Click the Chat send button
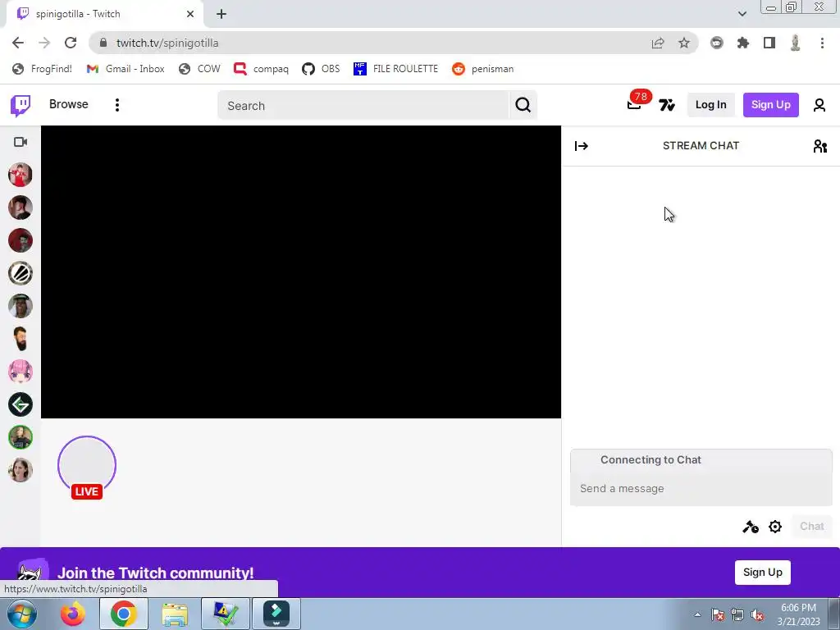The height and width of the screenshot is (630, 840). point(811,527)
